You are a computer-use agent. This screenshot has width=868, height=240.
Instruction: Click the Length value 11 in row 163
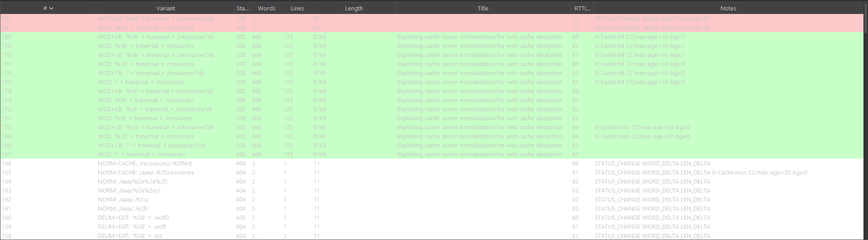(317, 191)
